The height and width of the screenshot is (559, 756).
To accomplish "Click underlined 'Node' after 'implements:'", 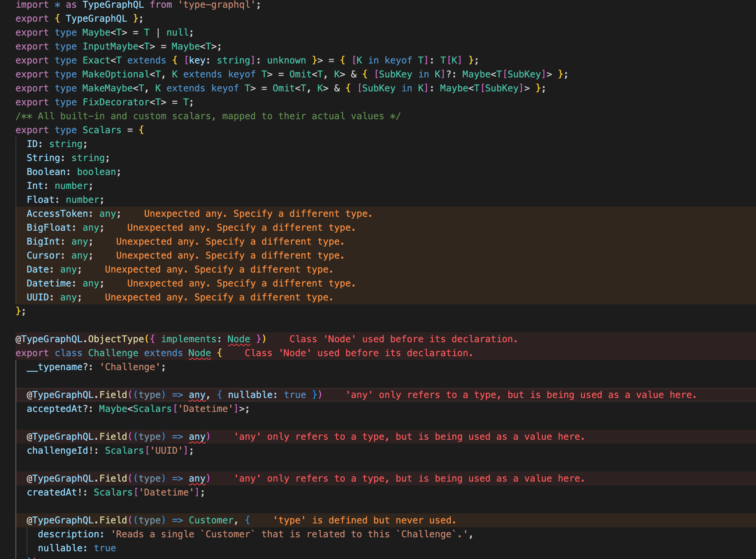I will click(x=239, y=339).
